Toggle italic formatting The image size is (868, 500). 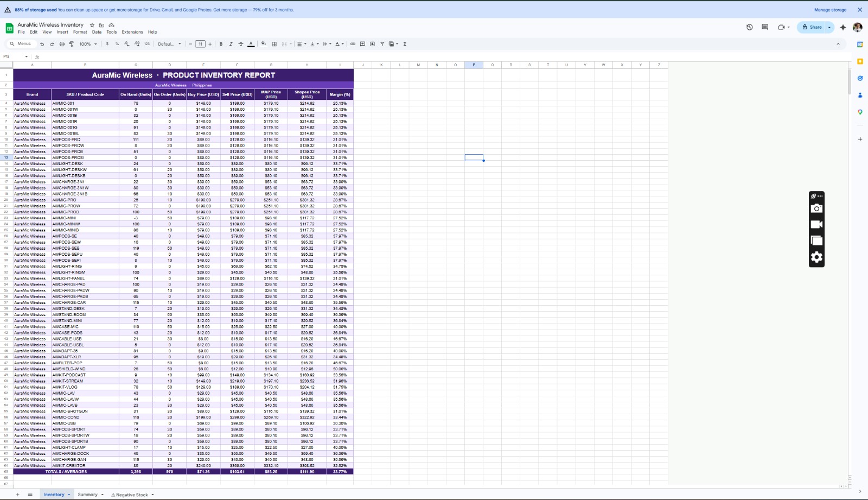click(x=231, y=44)
